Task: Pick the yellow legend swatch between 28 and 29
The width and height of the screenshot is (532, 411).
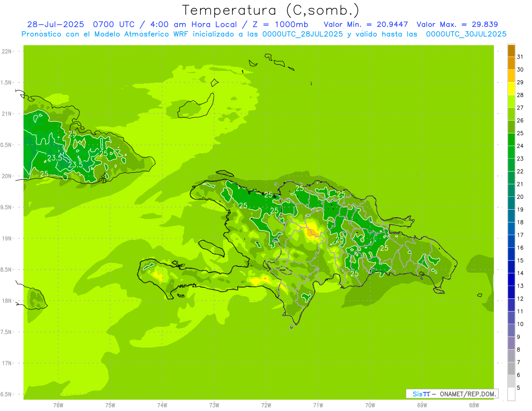Action: pyautogui.click(x=511, y=89)
